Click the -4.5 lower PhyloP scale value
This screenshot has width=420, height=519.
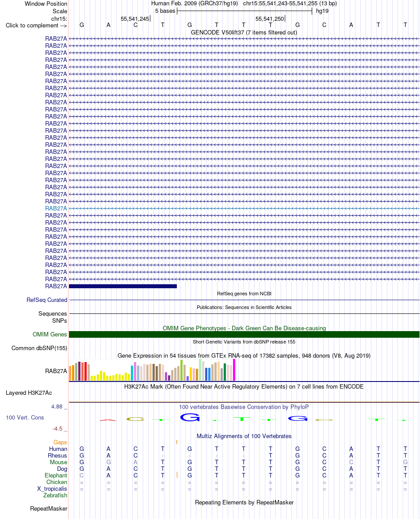coord(57,429)
